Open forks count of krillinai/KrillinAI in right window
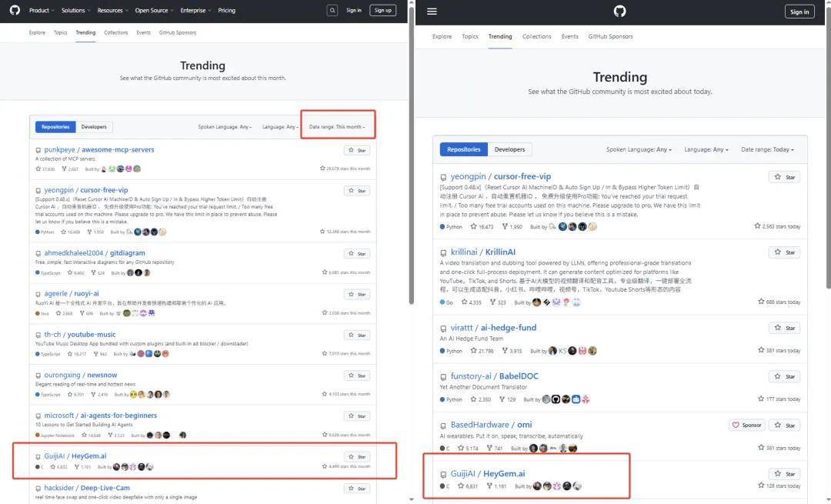 point(498,302)
